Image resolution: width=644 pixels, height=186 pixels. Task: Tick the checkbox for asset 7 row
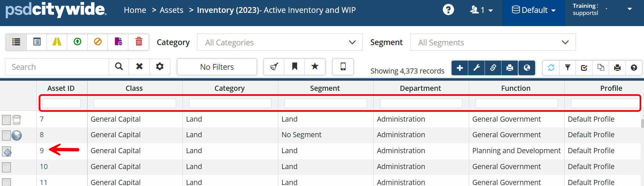[6, 120]
